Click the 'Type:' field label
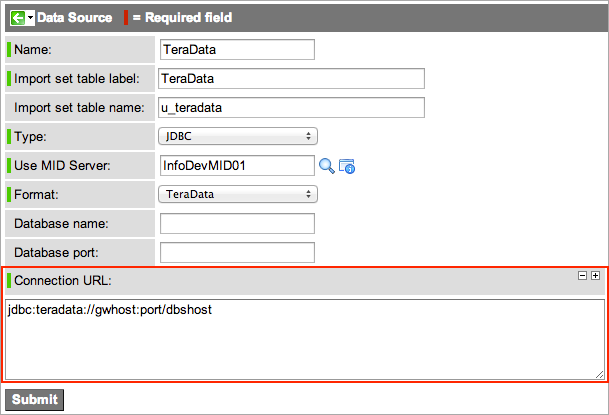609x415 pixels. (x=30, y=137)
